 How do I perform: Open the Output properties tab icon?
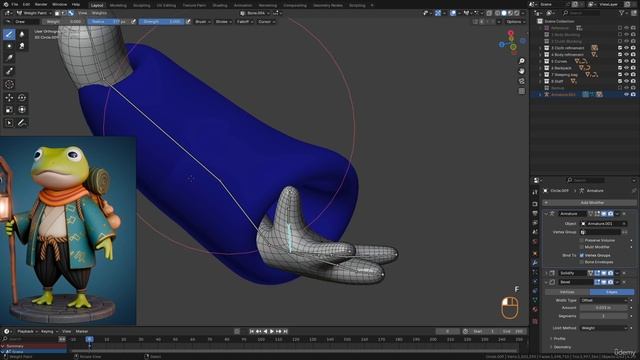pos(535,213)
